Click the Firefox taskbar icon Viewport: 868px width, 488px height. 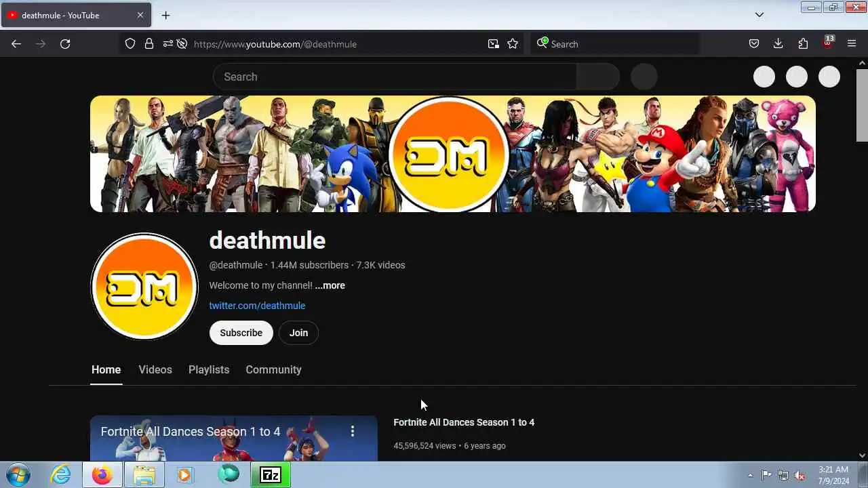[102, 474]
